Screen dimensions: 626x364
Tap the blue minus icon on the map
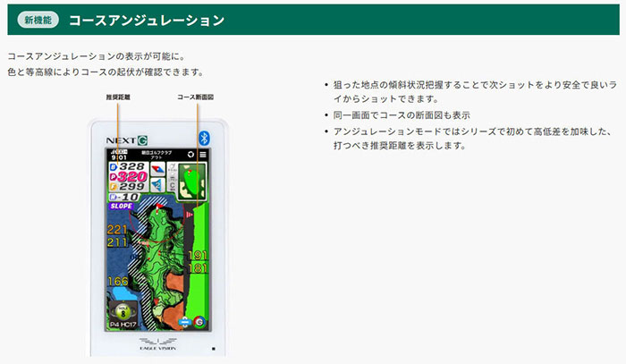click(x=184, y=321)
